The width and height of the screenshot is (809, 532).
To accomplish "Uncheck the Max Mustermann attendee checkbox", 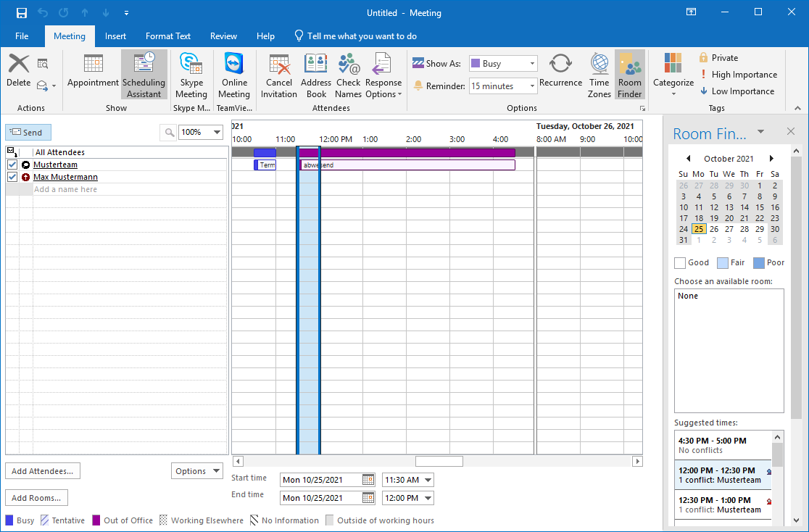I will [12, 177].
